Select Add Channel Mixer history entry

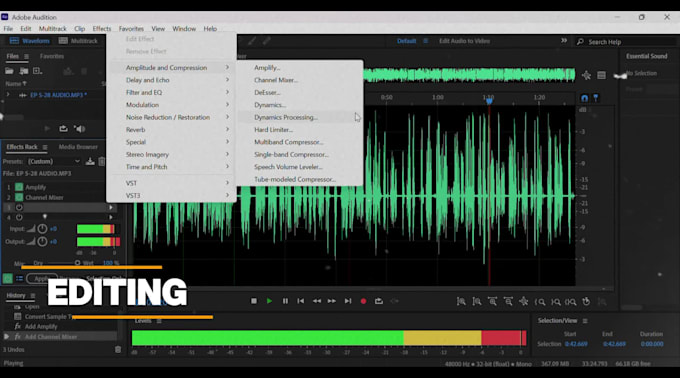click(x=51, y=337)
